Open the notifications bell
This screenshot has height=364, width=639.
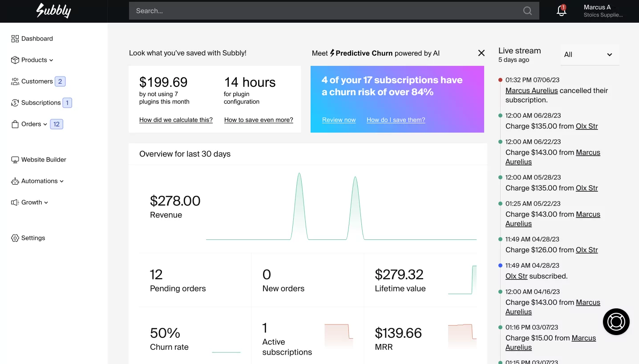click(562, 11)
